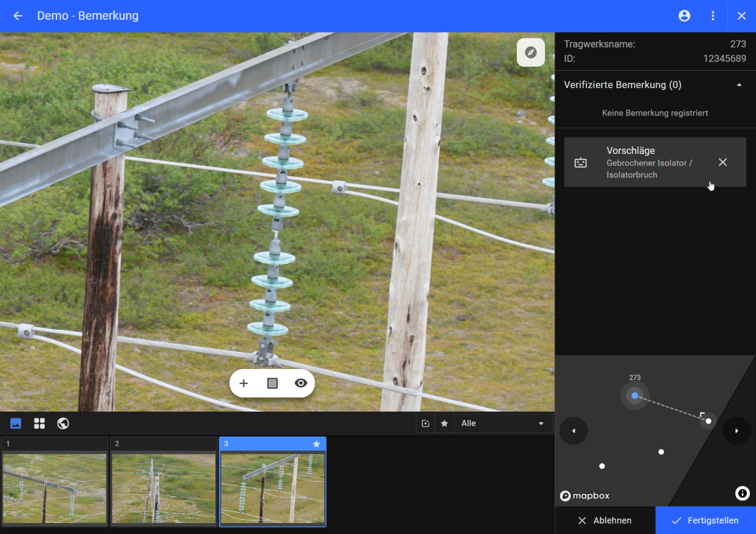Add annotation with the plus button
Screen dimensions: 756x534
(x=243, y=383)
